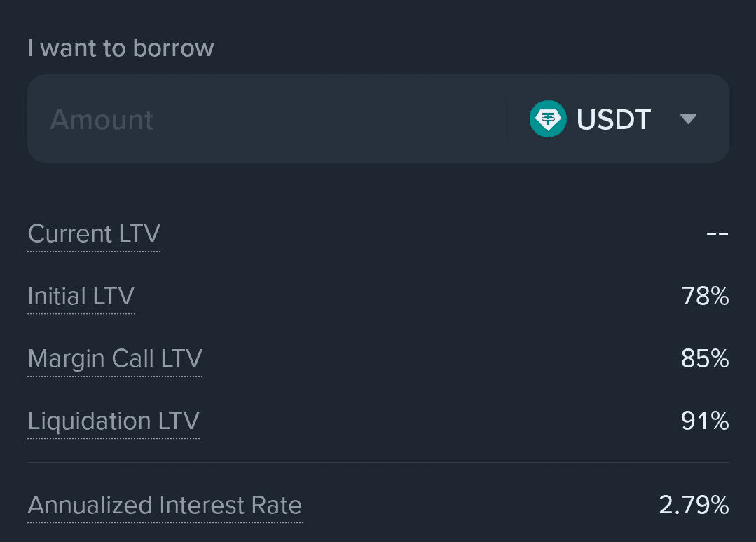Focus the Amount input field
This screenshot has height=542, width=756.
(x=266, y=119)
